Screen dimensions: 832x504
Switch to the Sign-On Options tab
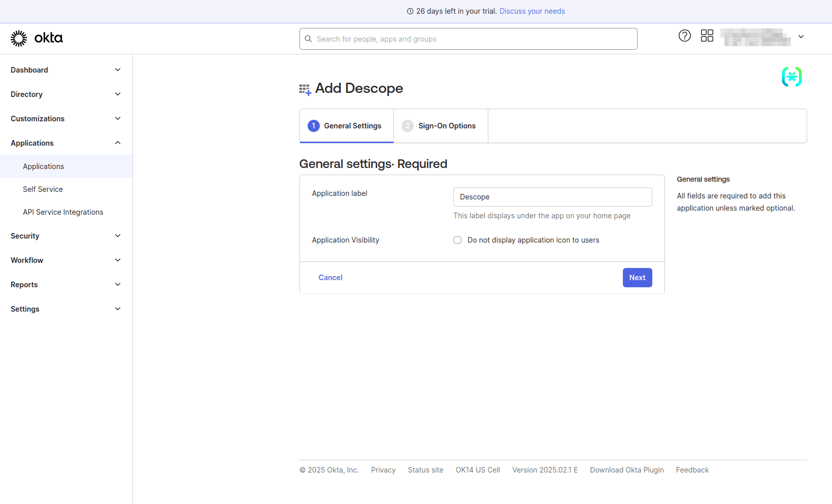click(447, 125)
